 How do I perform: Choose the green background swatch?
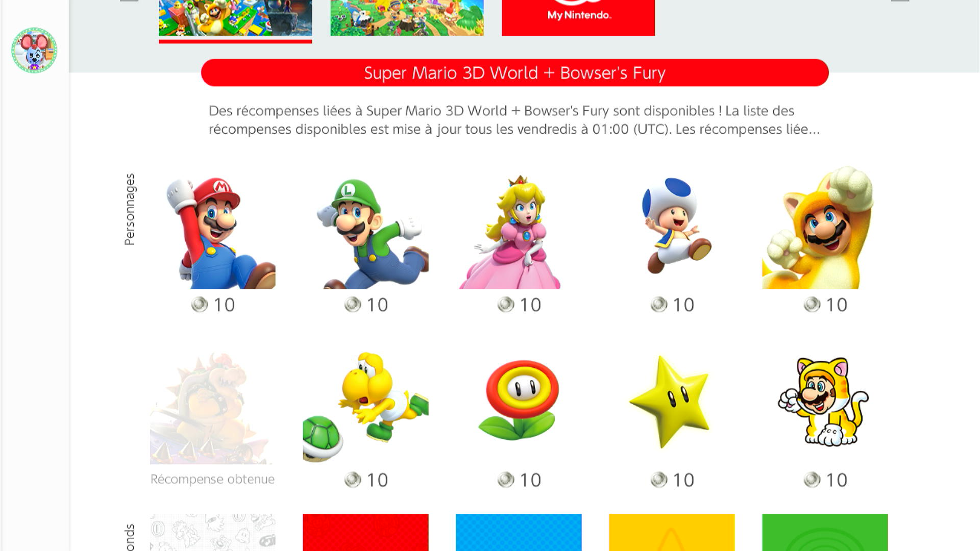pos(825,533)
